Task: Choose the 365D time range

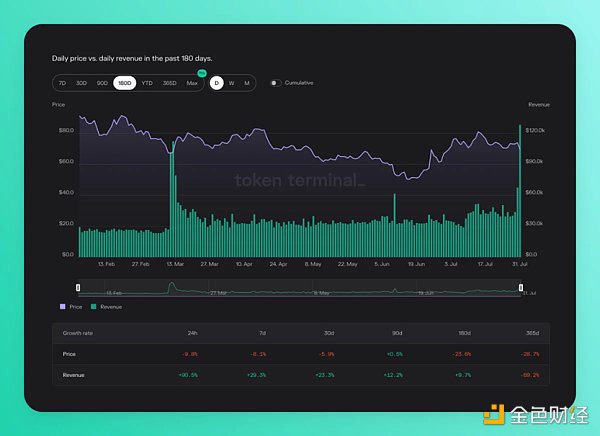Action: 170,83
